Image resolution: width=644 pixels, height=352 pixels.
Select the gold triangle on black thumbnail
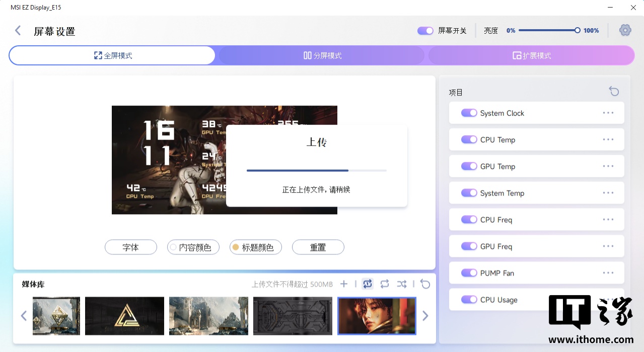pyautogui.click(x=124, y=316)
